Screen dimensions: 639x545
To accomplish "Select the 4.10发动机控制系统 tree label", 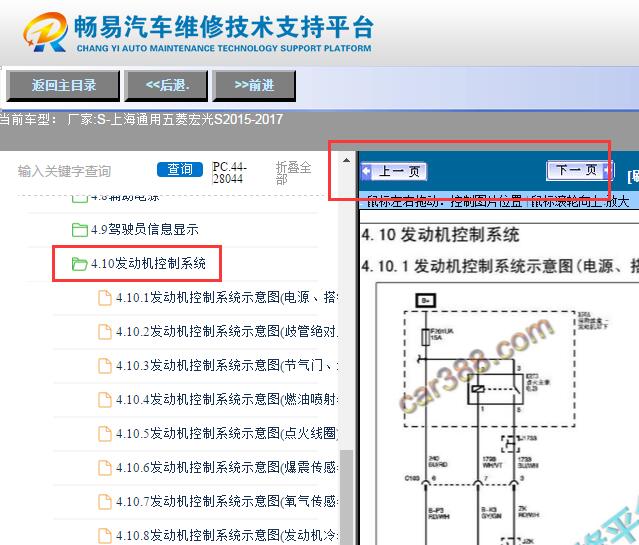I will tap(148, 264).
